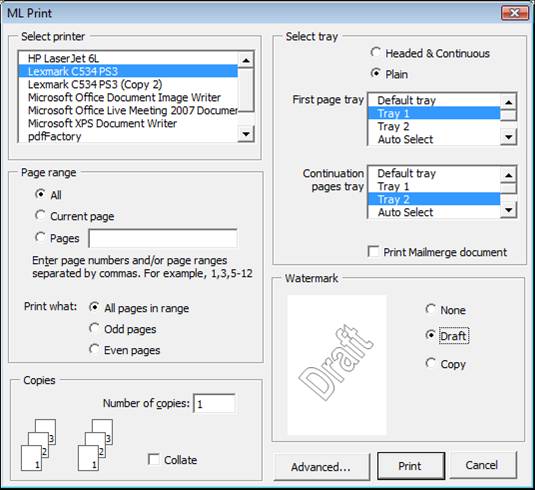Click printer list scroll down arrow
The image size is (535, 490).
click(x=246, y=134)
